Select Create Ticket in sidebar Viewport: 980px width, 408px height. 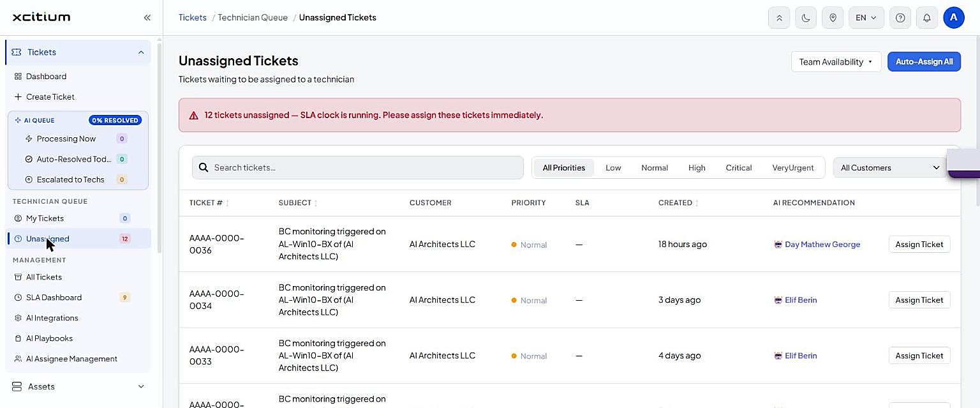click(x=50, y=97)
